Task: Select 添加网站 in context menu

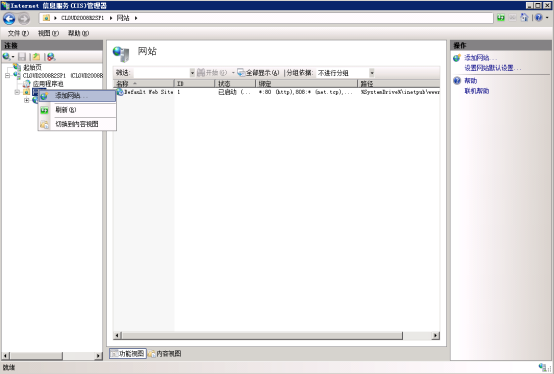Action: (77, 96)
